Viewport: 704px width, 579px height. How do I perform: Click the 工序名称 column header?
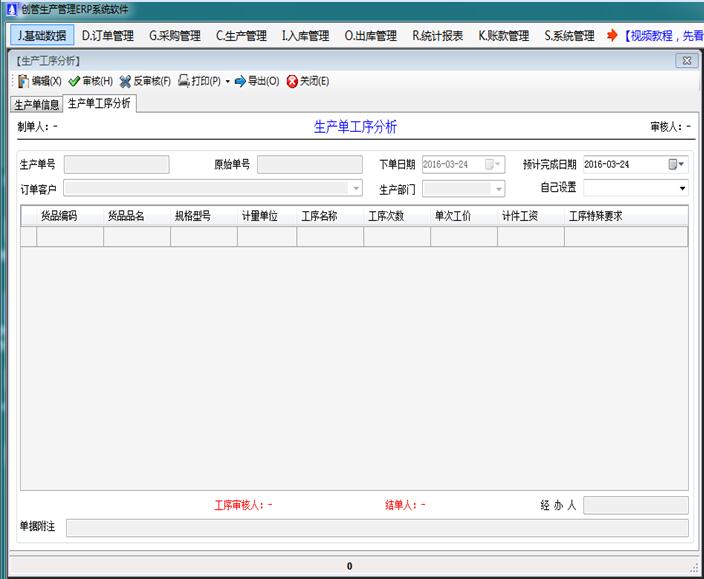click(319, 215)
